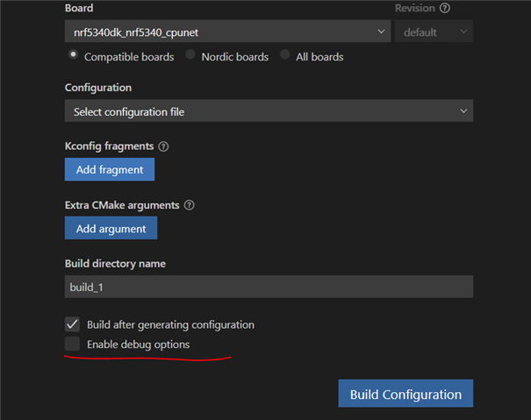Click the Add argument button
Image resolution: width=531 pixels, height=420 pixels.
[x=111, y=228]
